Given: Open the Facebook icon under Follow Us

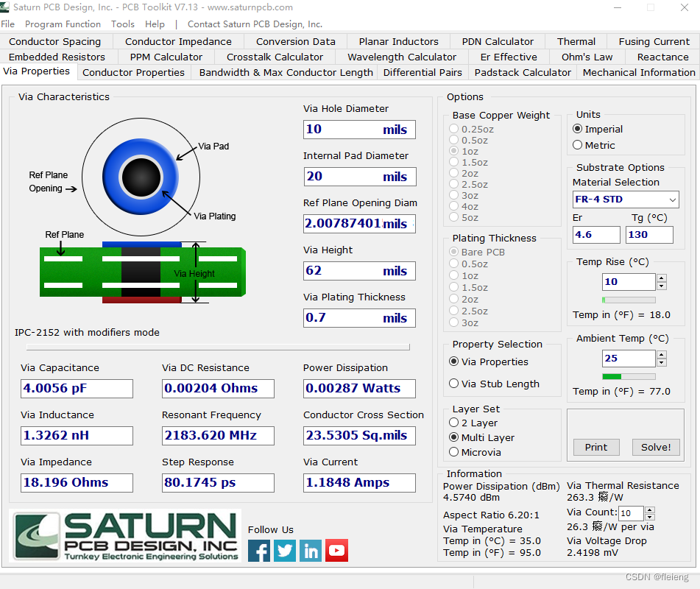Looking at the screenshot, I should (259, 550).
